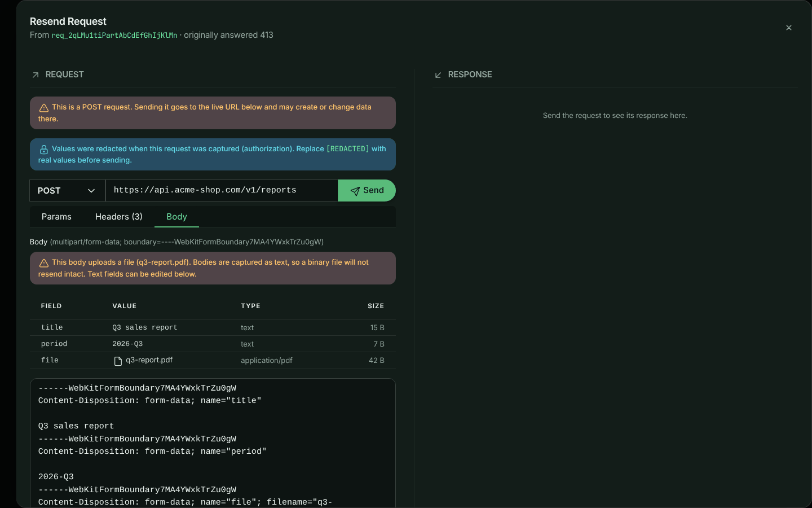This screenshot has width=812, height=508.
Task: Click the Send button
Action: (367, 191)
